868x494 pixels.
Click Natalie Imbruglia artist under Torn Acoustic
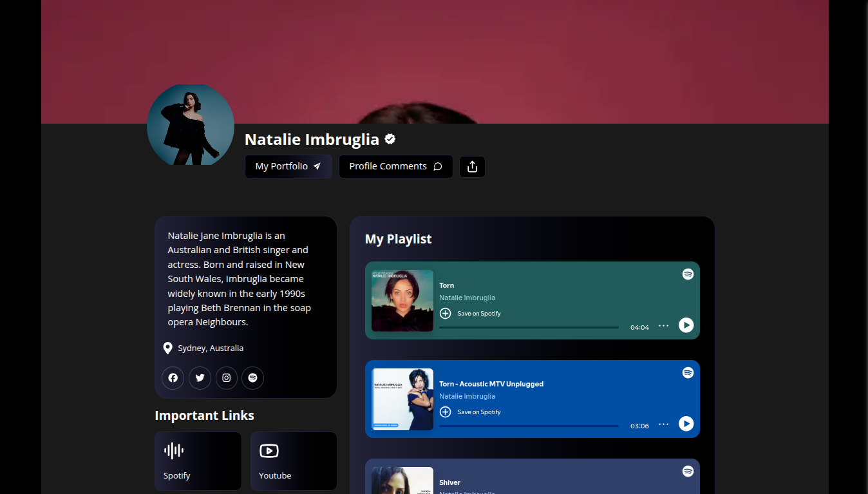coord(467,396)
